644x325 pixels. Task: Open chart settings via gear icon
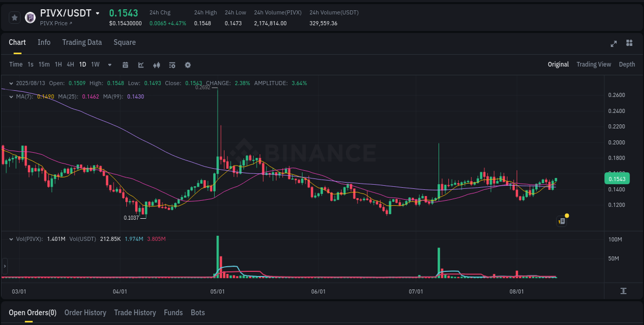pyautogui.click(x=188, y=64)
